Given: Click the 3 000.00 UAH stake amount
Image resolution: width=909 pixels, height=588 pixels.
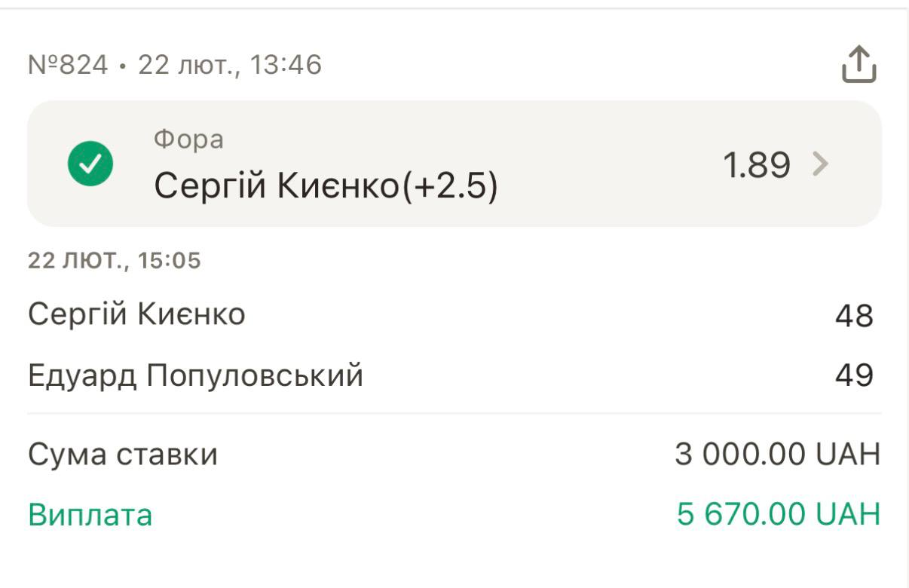Looking at the screenshot, I should (x=777, y=455).
